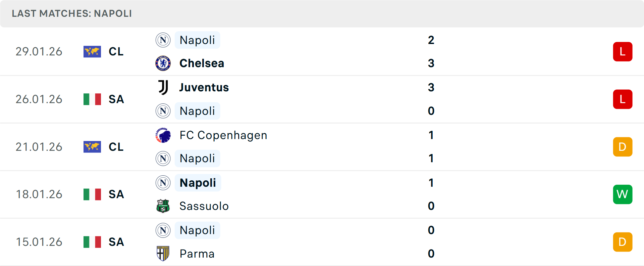Image resolution: width=644 pixels, height=266 pixels.
Task: Click the Italian flag Serie A icon
Action: [92, 99]
